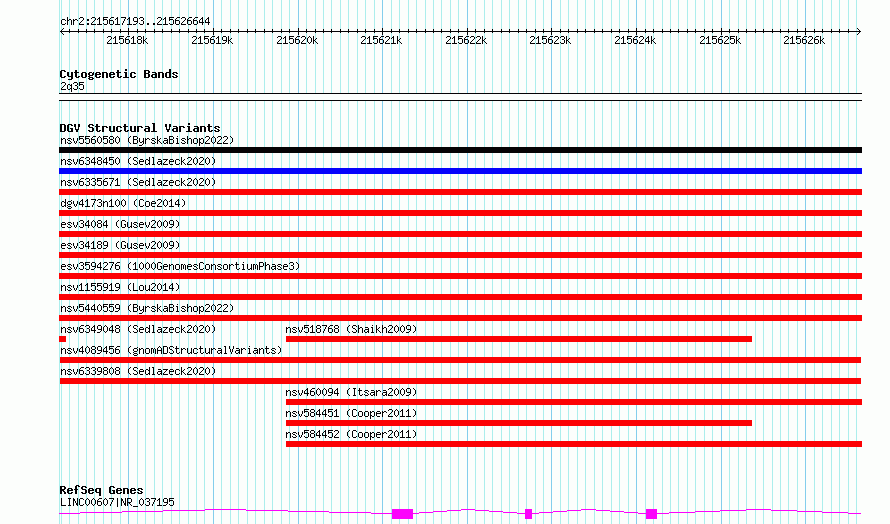Select the largest LINC00607 exon block
This screenshot has height=524, width=890.
tap(402, 514)
